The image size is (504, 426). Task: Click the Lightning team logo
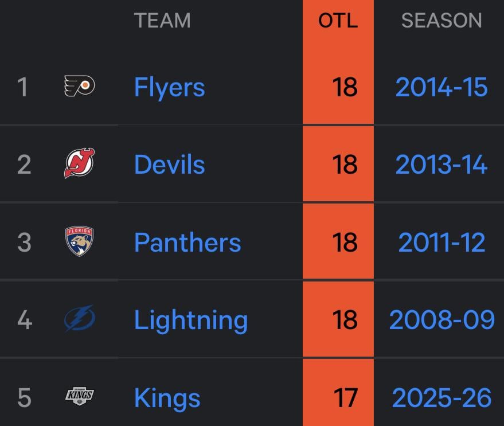pos(79,319)
